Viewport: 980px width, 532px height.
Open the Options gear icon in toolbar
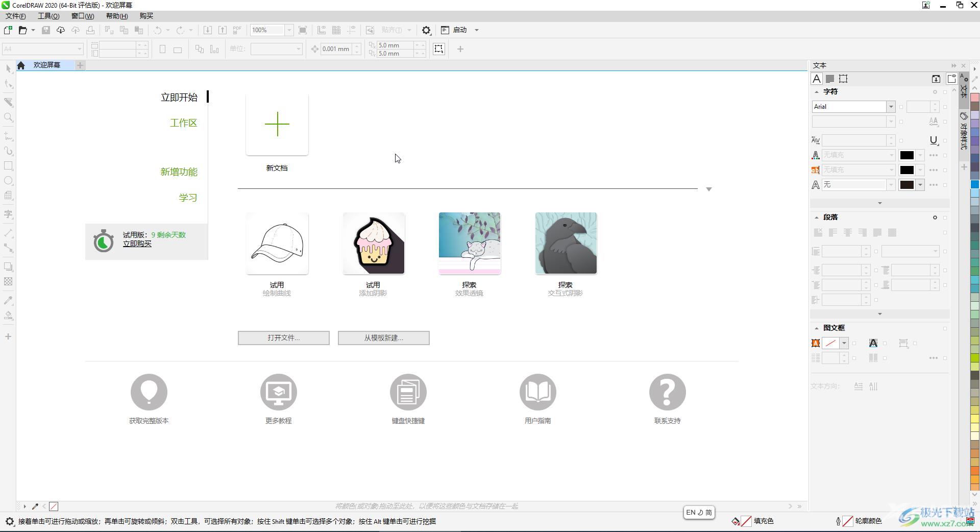click(426, 30)
